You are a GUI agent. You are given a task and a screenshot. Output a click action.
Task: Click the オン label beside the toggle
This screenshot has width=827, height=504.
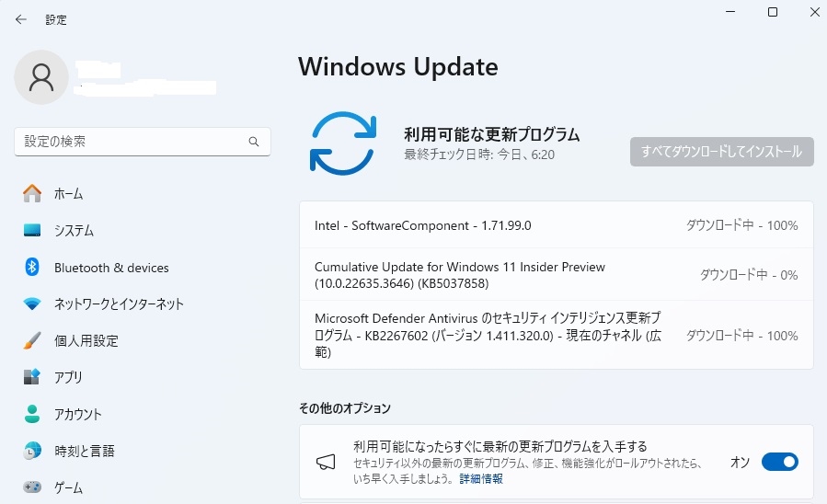pos(740,463)
